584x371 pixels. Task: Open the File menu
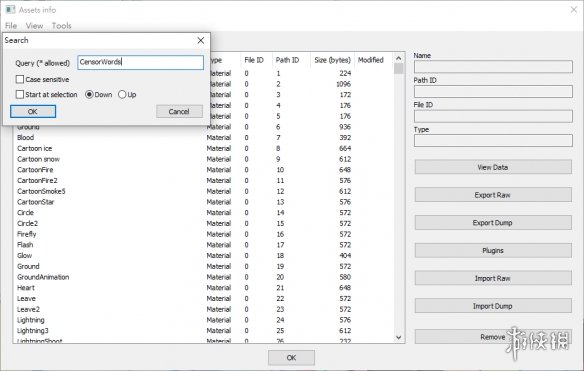(x=11, y=26)
